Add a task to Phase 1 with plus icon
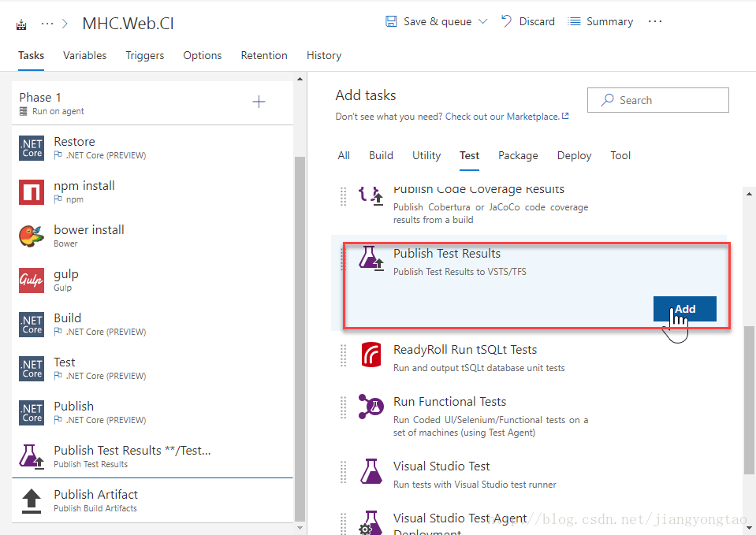 pos(259,102)
